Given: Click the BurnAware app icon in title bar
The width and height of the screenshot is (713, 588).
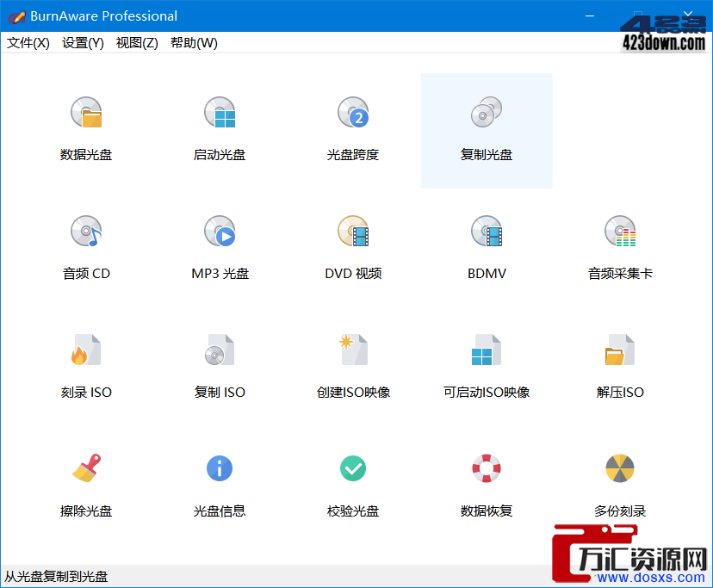Looking at the screenshot, I should point(16,17).
